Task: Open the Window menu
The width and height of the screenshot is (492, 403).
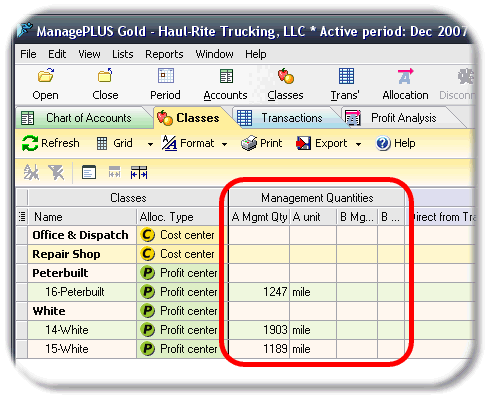Action: coord(214,54)
